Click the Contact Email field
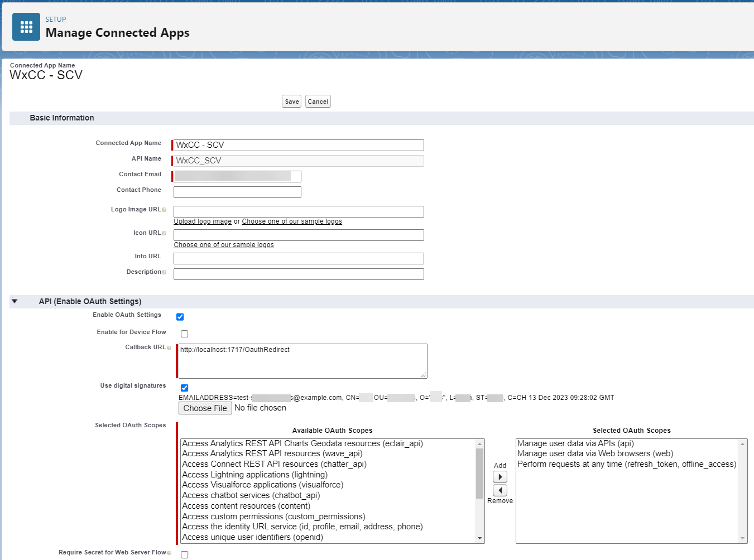754x560 pixels. pyautogui.click(x=237, y=176)
